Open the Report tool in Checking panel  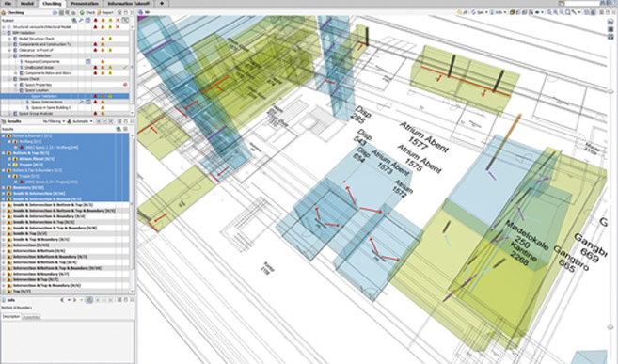[105, 13]
